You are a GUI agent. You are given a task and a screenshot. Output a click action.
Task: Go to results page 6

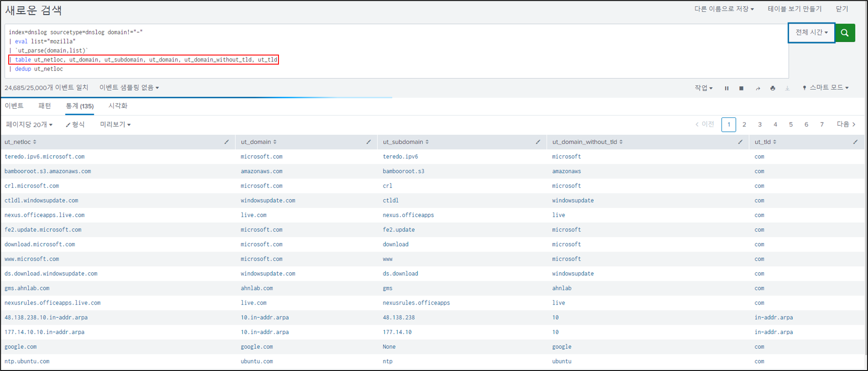pyautogui.click(x=806, y=124)
